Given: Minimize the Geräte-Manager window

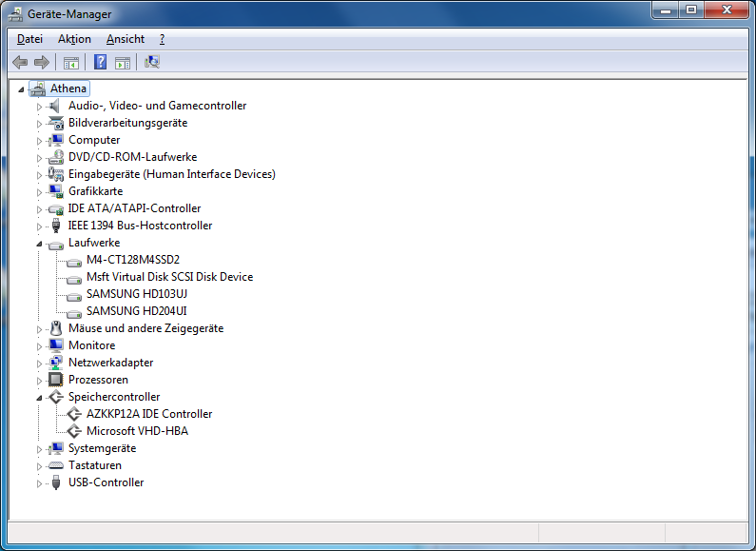Looking at the screenshot, I should pos(666,10).
